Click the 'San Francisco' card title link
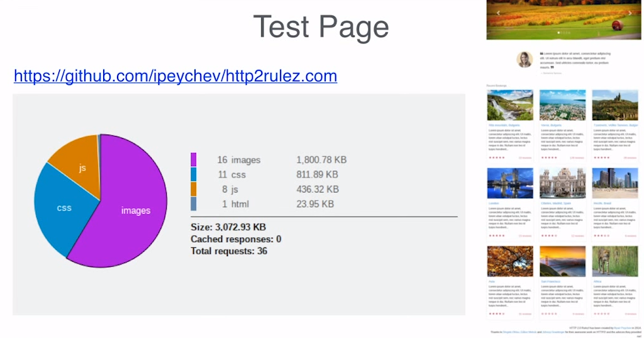Viewport: 644px width, 338px height. pyautogui.click(x=551, y=282)
